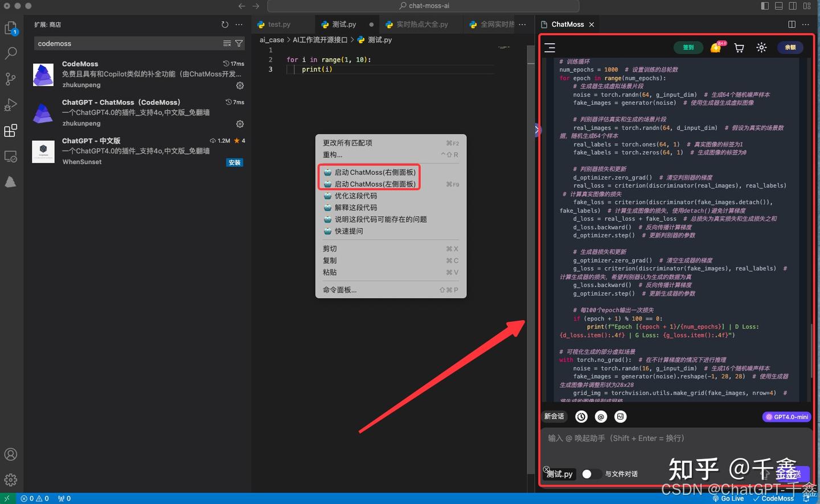Open Source Control in the activity bar
This screenshot has width=820, height=504.
(x=10, y=79)
